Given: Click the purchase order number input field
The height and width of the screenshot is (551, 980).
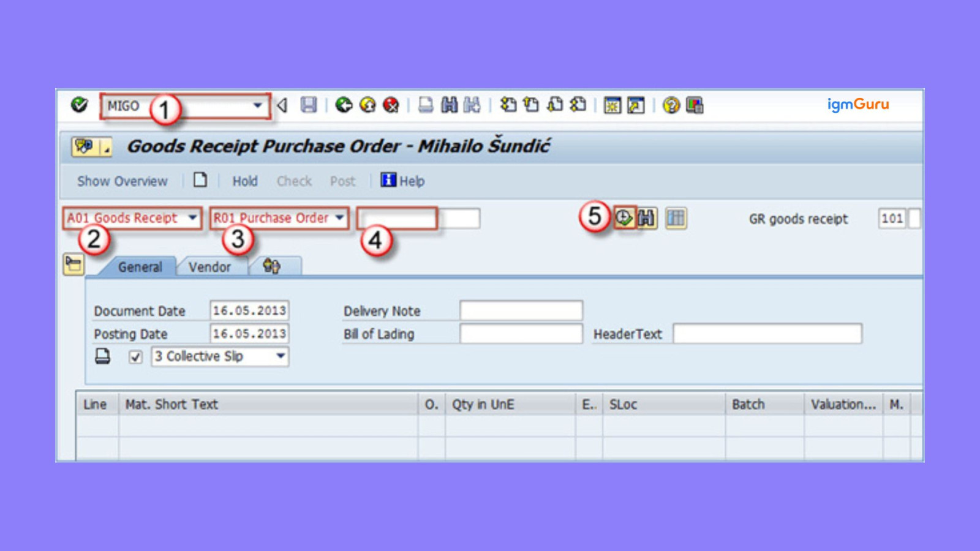Looking at the screenshot, I should tap(398, 219).
